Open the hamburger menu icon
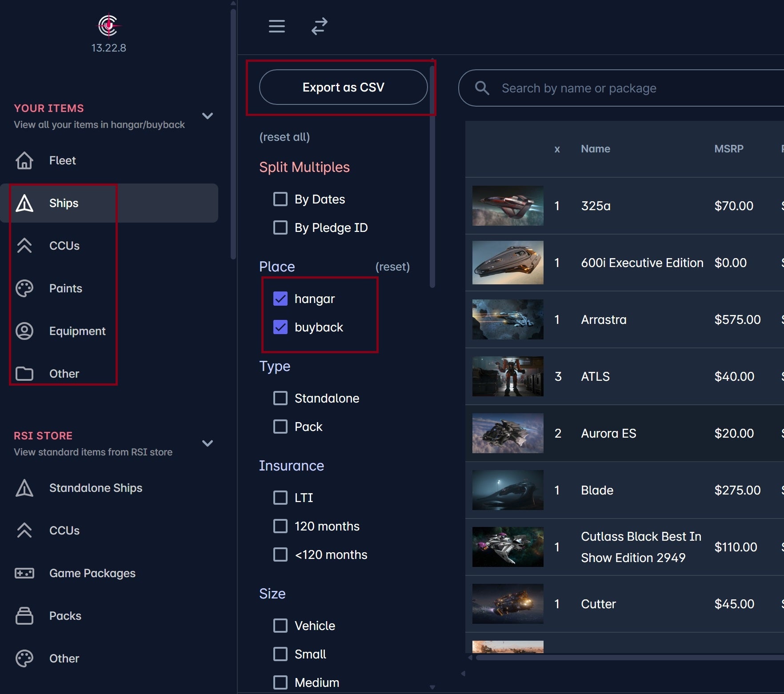 pos(276,26)
